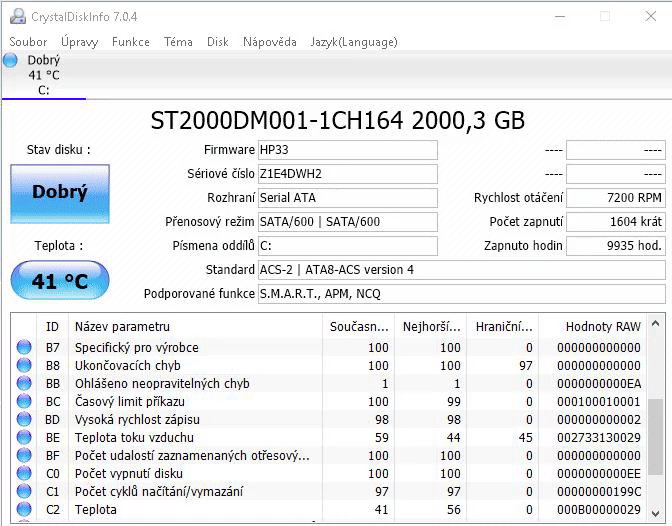
Task: Select the status orb for Počet vypnutí disku
Action: tap(24, 474)
